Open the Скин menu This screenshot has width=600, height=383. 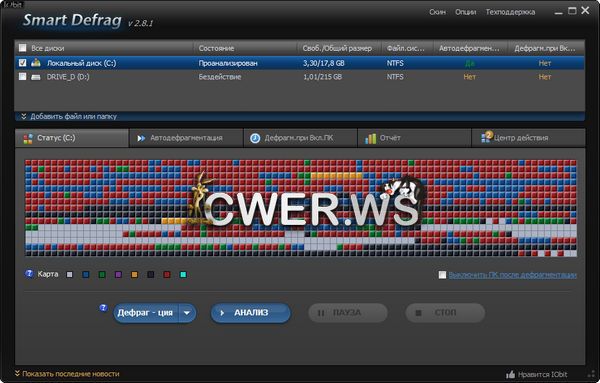[x=437, y=12]
